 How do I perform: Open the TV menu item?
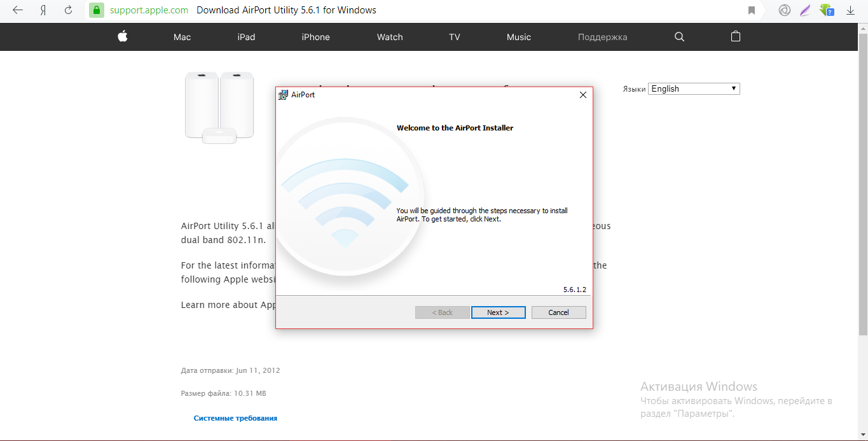454,37
